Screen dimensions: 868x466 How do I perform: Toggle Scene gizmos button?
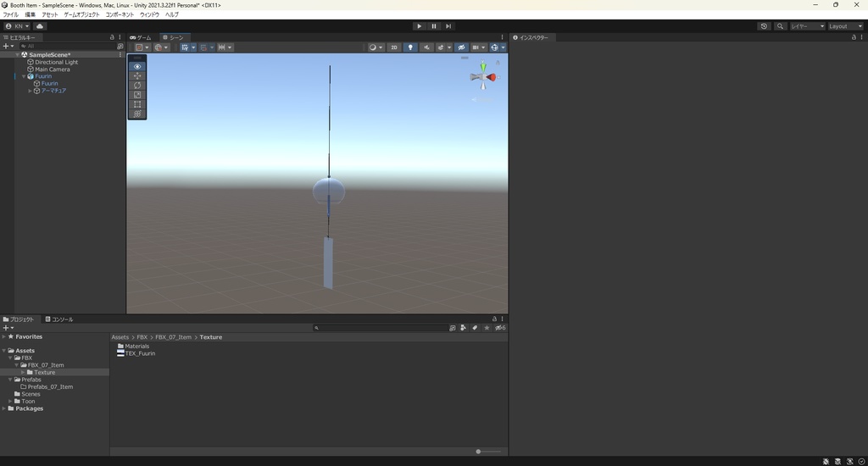494,47
